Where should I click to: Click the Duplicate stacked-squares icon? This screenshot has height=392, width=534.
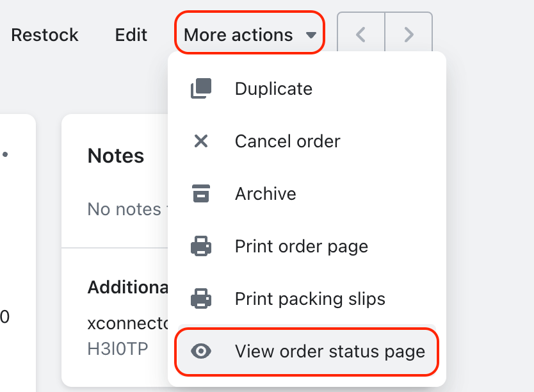(x=201, y=88)
